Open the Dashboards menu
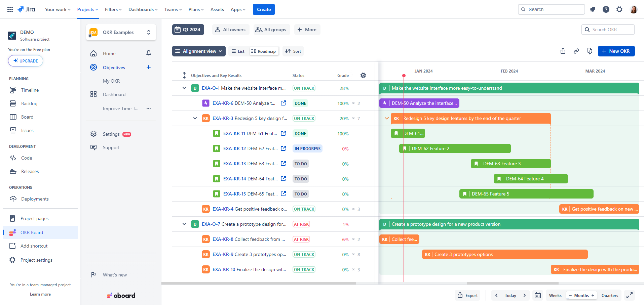Viewport: 644px width, 305px height. (143, 9)
